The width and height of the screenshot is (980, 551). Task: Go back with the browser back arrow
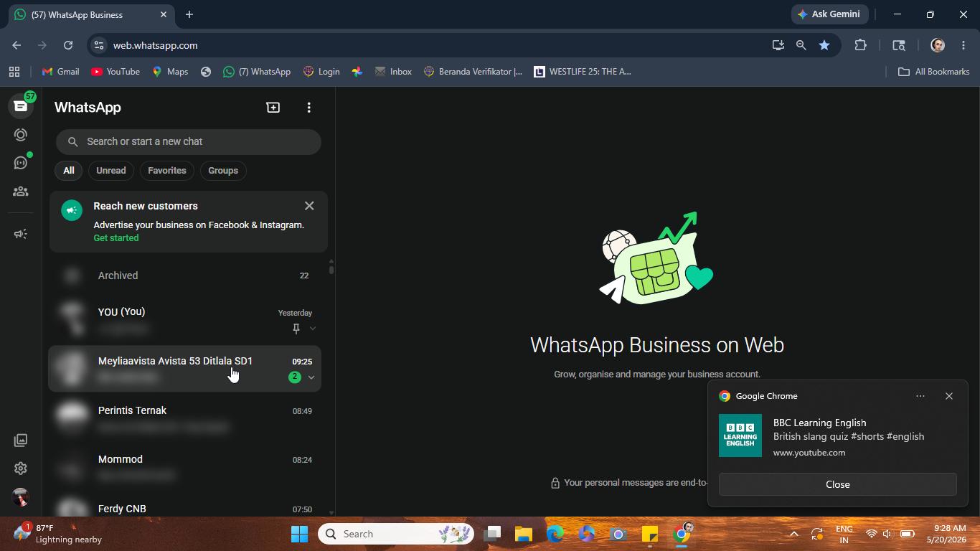tap(17, 45)
